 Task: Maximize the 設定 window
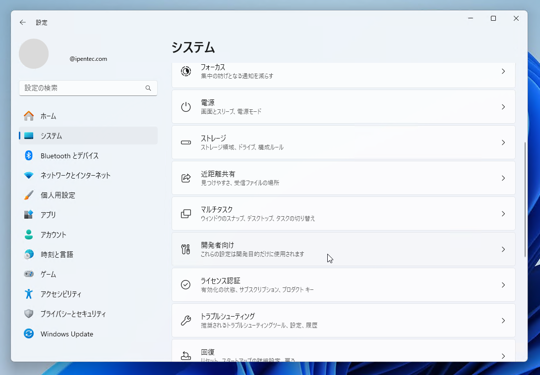coord(493,18)
